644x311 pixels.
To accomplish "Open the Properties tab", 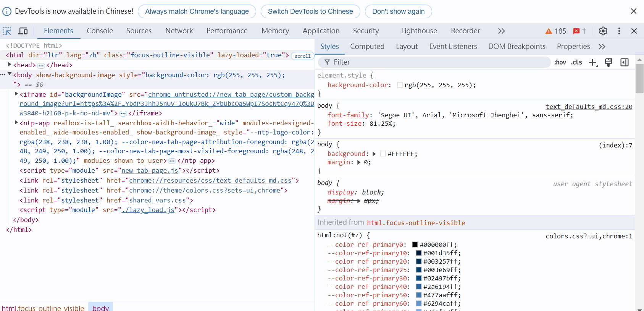I will click(573, 47).
